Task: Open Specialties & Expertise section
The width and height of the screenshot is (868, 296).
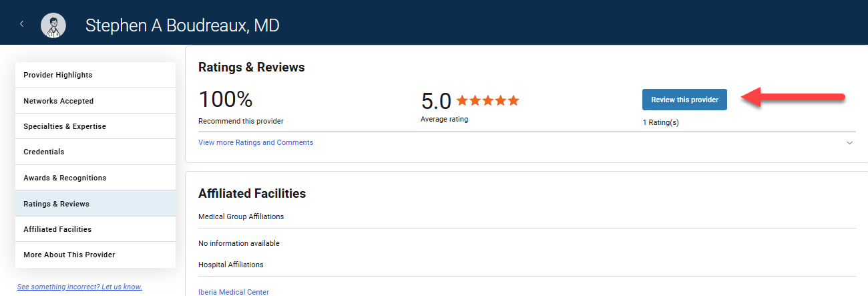Action: (x=95, y=126)
